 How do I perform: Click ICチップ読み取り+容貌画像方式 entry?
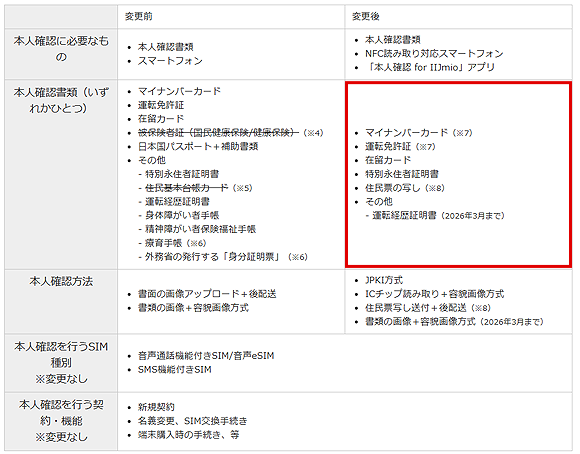point(435,294)
